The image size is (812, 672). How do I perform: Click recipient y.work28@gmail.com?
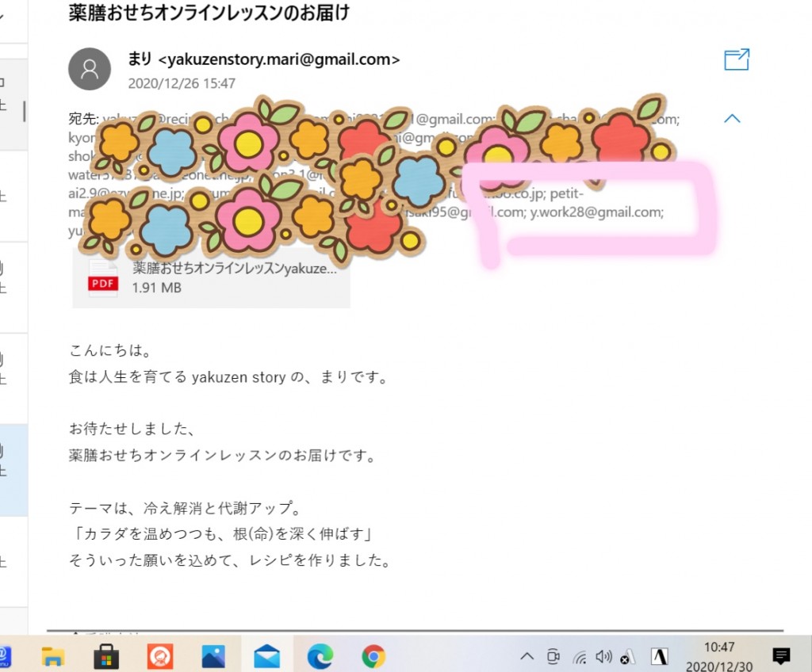pos(596,212)
